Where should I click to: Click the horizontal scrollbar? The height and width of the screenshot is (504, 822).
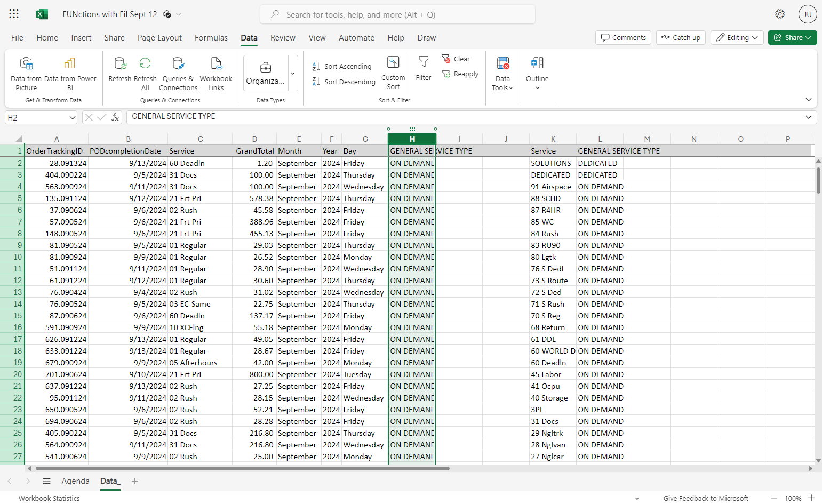(x=243, y=469)
